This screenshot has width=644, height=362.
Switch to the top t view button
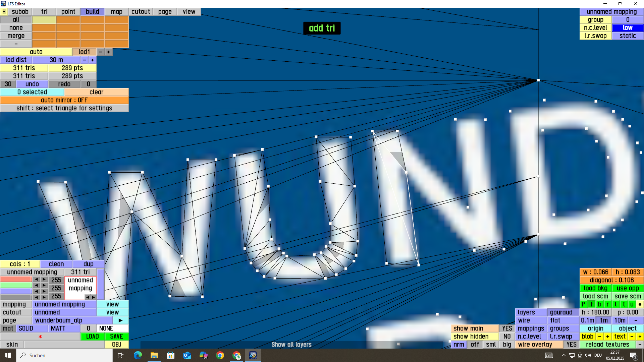coord(624,304)
